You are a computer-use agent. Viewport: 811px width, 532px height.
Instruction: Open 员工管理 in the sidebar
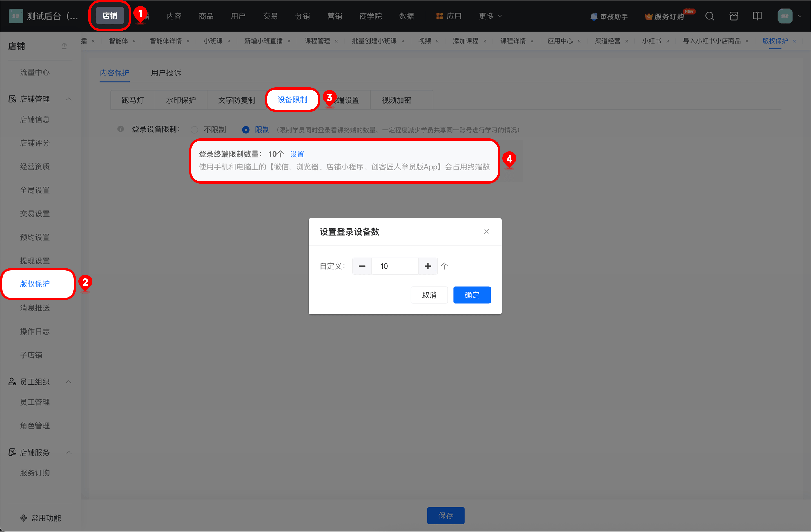click(x=35, y=402)
